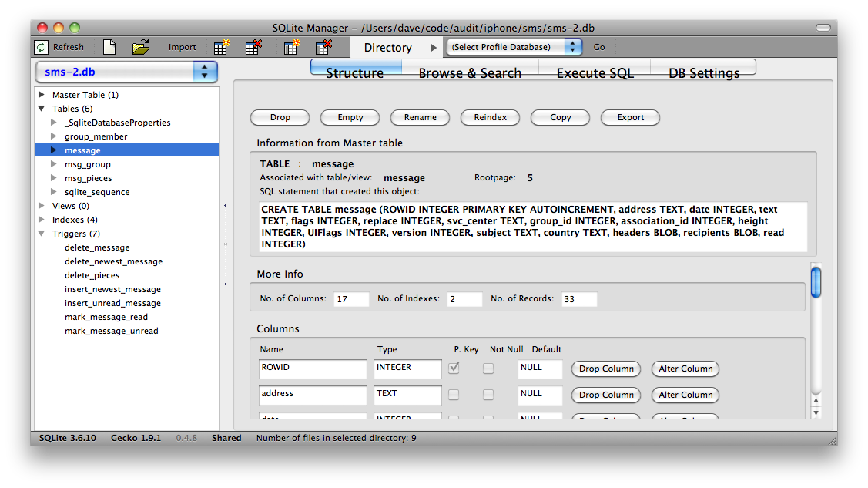Expand the _SqliteDatabaseProperties table node

54,123
